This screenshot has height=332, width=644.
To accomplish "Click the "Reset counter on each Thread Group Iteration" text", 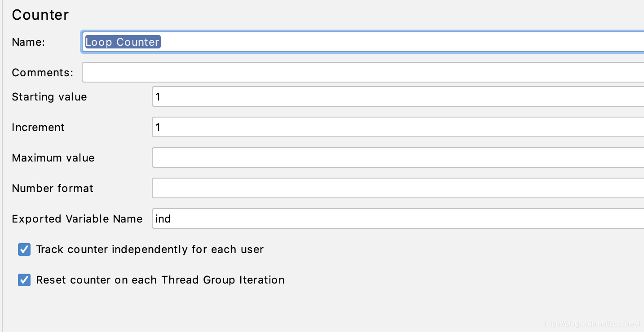I will (x=160, y=280).
